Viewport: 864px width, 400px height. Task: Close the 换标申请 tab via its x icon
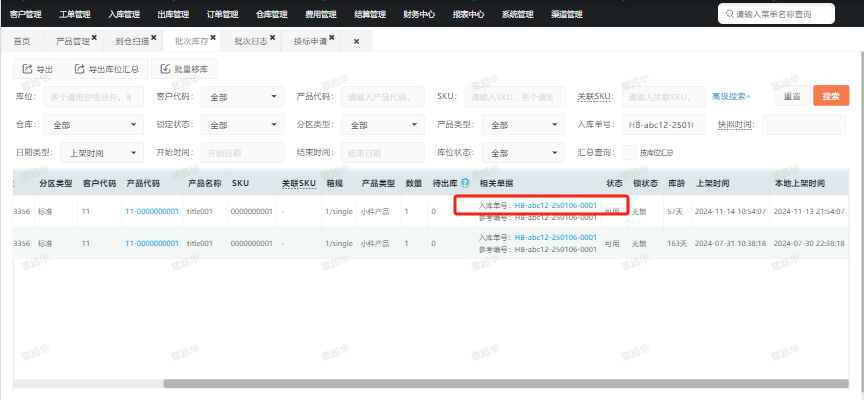click(332, 37)
